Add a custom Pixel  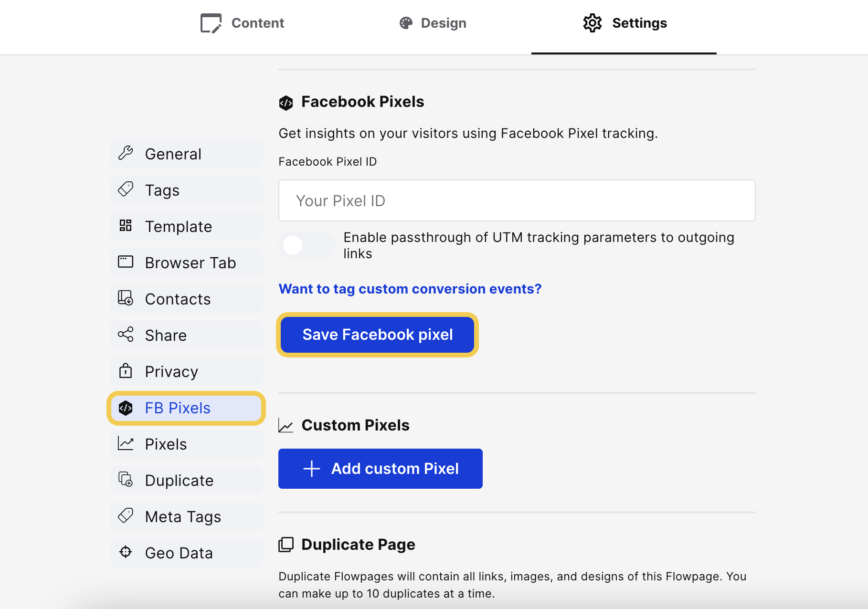tap(381, 469)
